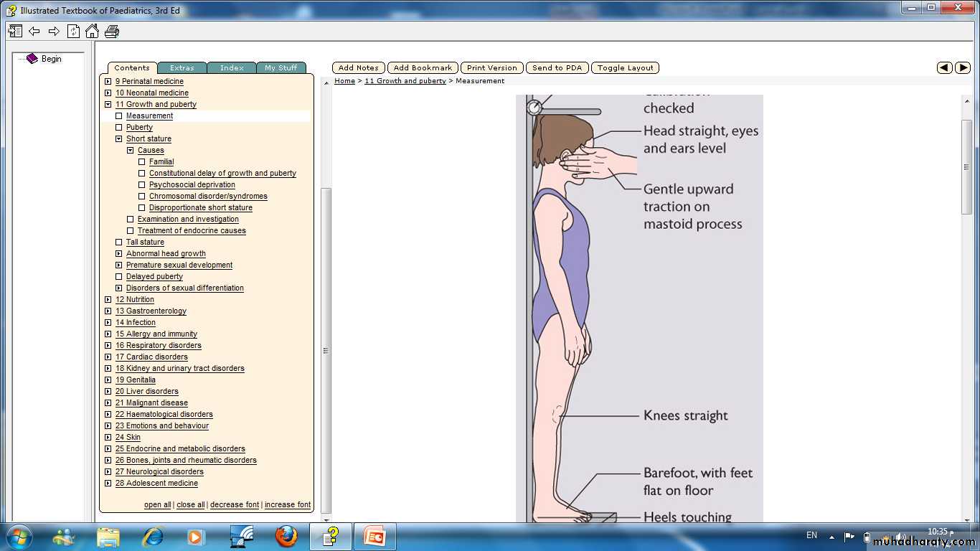Expand the 12 Nutrition chapter
980x551 pixels.
coord(108,299)
